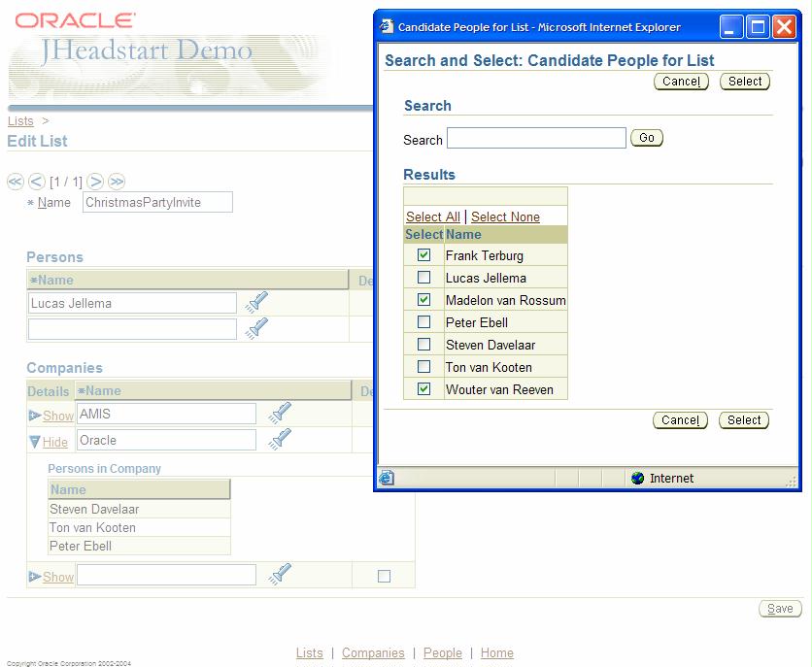This screenshot has width=812, height=667.
Task: Go to the previous record arrow
Action: tap(37, 182)
